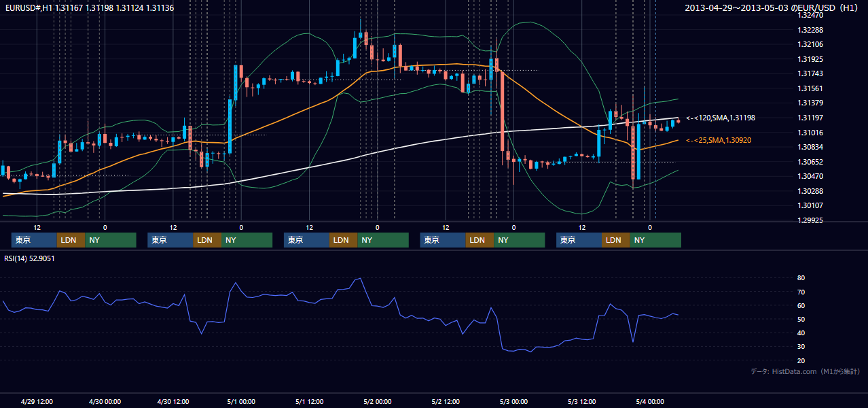Click price axis value 1.30107

(811, 205)
